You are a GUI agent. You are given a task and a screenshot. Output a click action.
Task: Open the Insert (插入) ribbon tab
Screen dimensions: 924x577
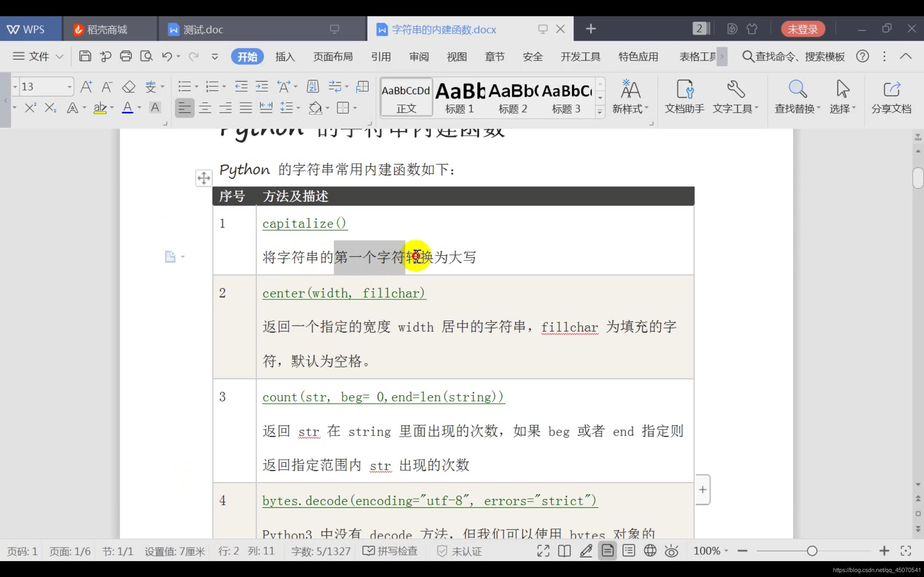285,57
